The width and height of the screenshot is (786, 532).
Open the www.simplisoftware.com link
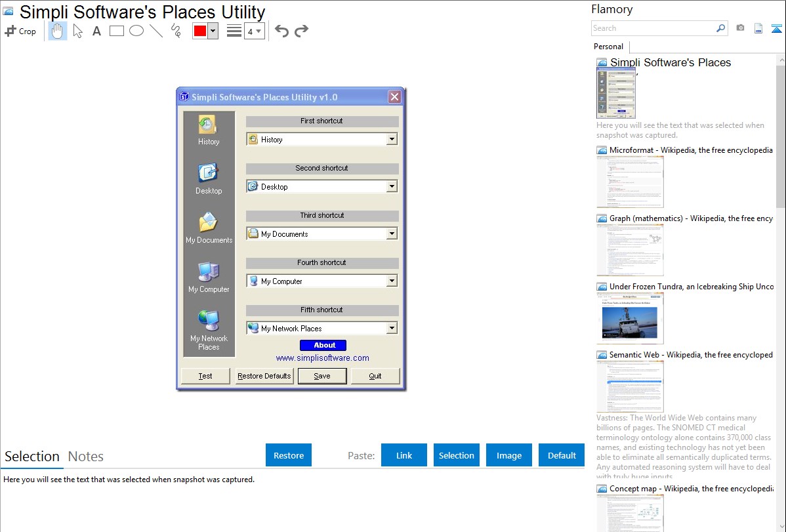(x=322, y=358)
